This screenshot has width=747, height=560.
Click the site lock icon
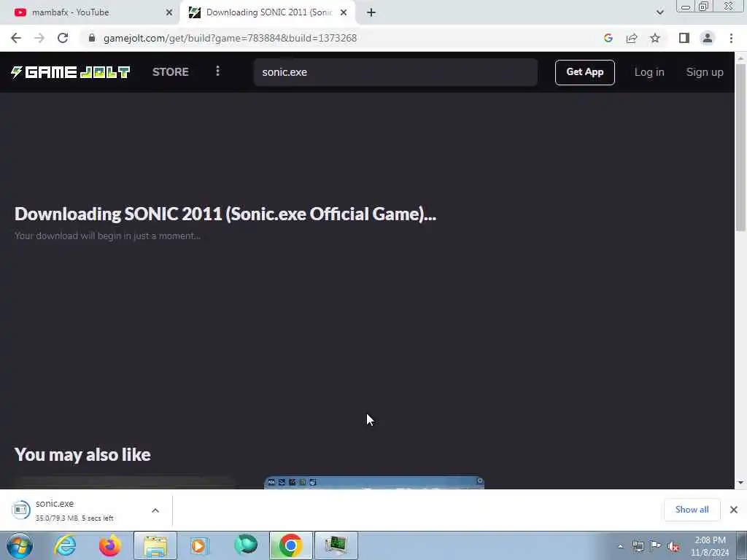[x=92, y=38]
